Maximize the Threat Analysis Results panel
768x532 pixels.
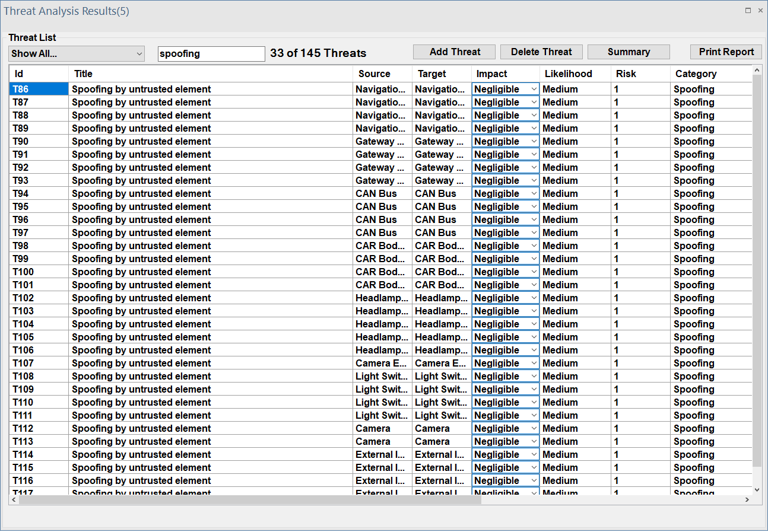pos(748,11)
